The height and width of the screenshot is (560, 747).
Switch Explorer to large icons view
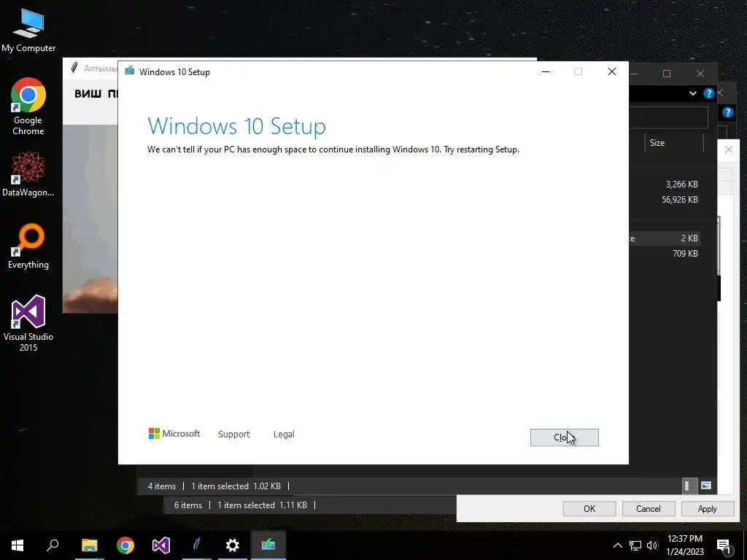[x=706, y=486]
